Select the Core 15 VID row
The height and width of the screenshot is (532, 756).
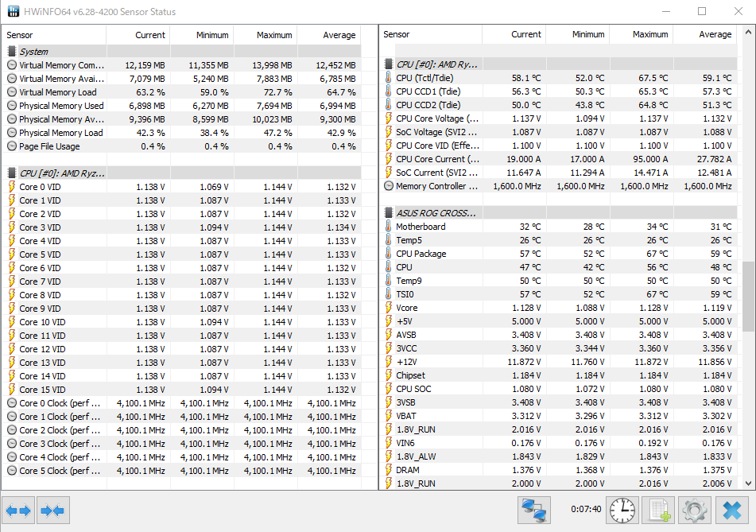[183, 389]
